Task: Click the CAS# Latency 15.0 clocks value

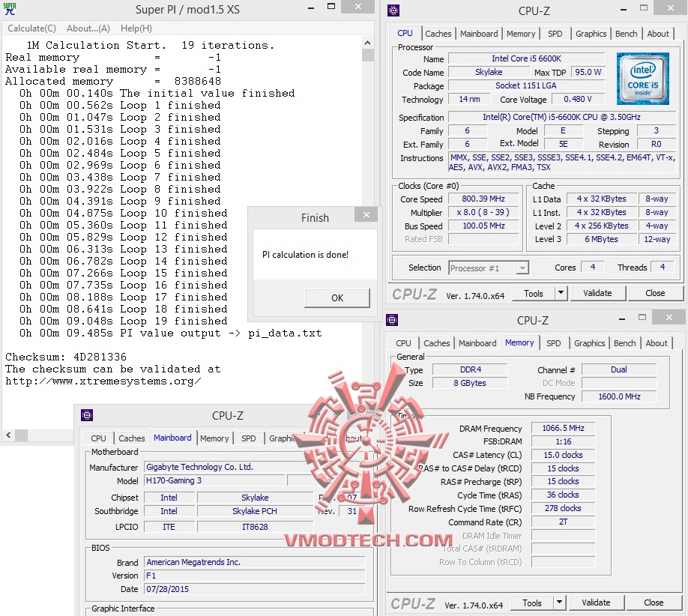Action: pos(563,455)
